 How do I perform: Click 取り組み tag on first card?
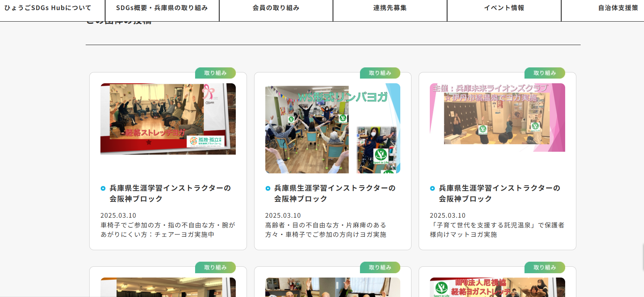coord(215,73)
